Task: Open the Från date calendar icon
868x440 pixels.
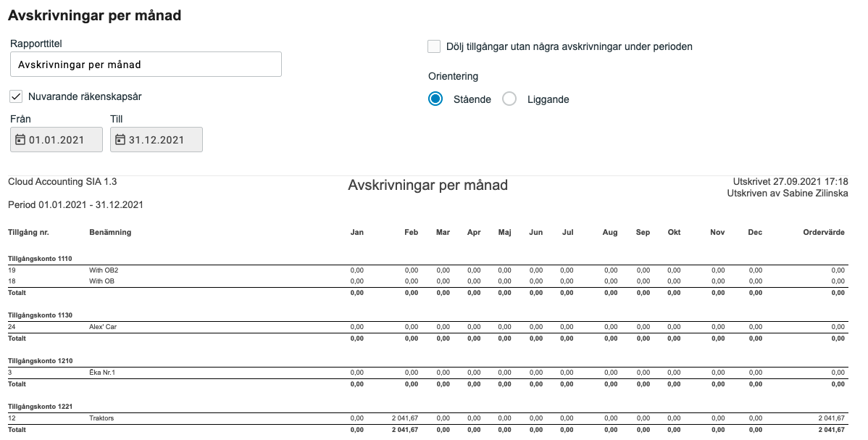Action: click(x=20, y=140)
